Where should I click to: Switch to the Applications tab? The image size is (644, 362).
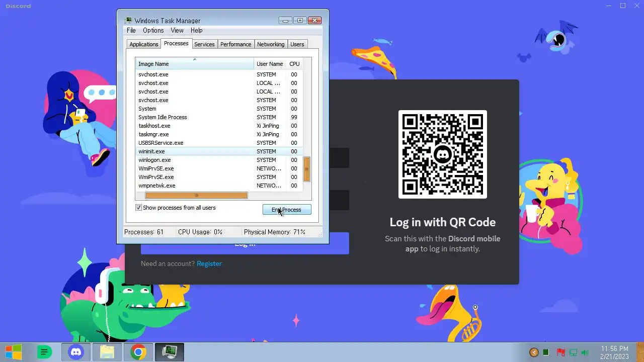[x=144, y=44]
